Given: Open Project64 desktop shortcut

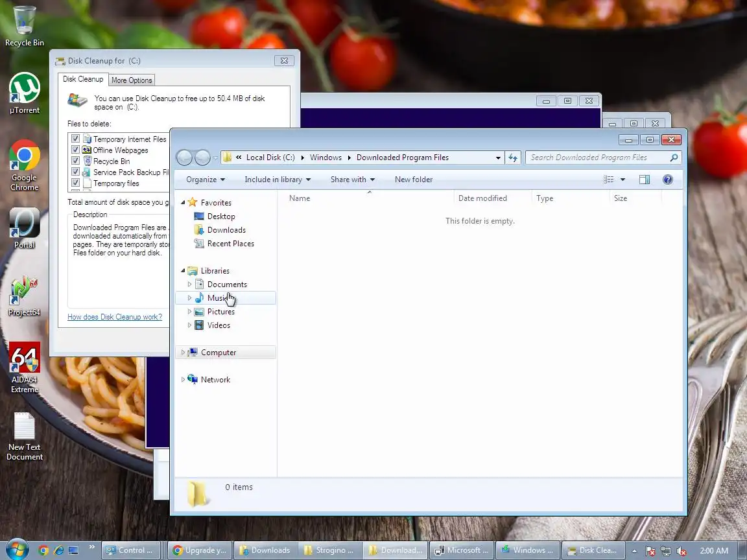Looking at the screenshot, I should 24,296.
